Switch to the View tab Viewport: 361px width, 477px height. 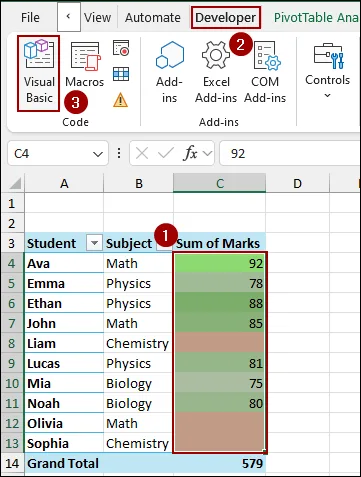(x=97, y=17)
